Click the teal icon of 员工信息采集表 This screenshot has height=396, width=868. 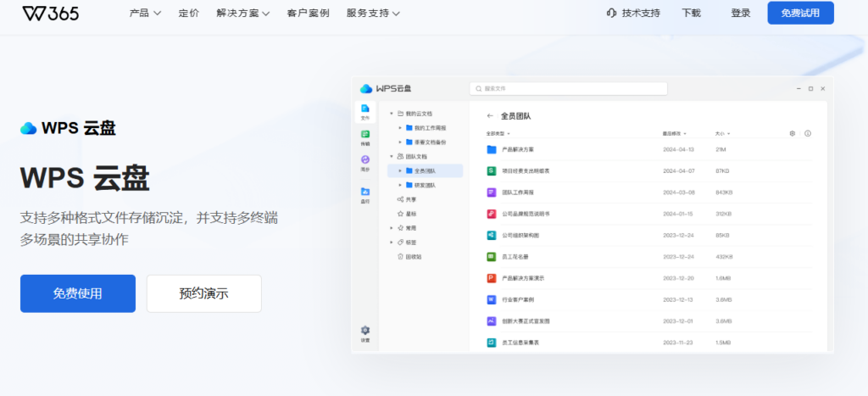click(491, 343)
